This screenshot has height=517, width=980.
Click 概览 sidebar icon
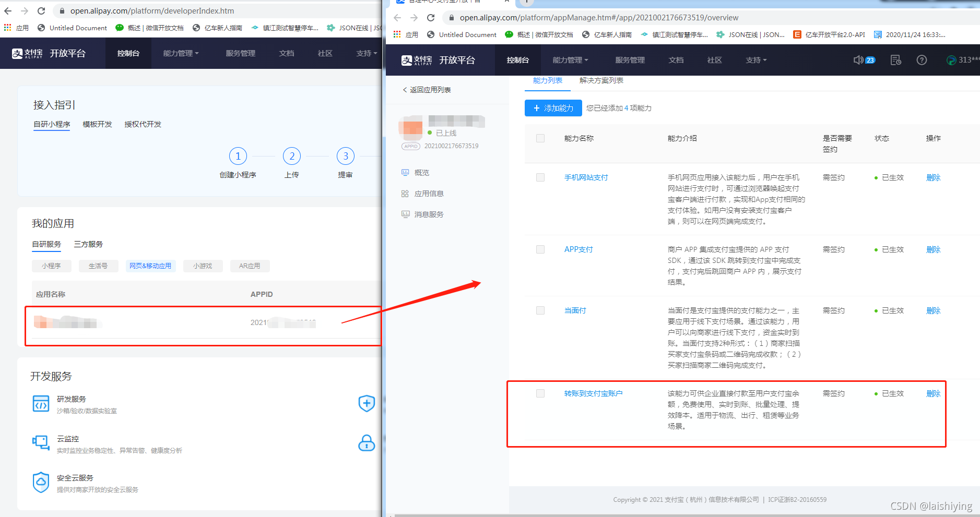[x=405, y=173]
